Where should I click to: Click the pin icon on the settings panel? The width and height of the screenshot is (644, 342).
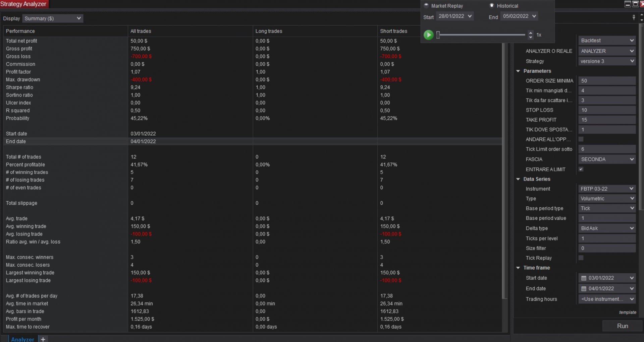point(634,17)
